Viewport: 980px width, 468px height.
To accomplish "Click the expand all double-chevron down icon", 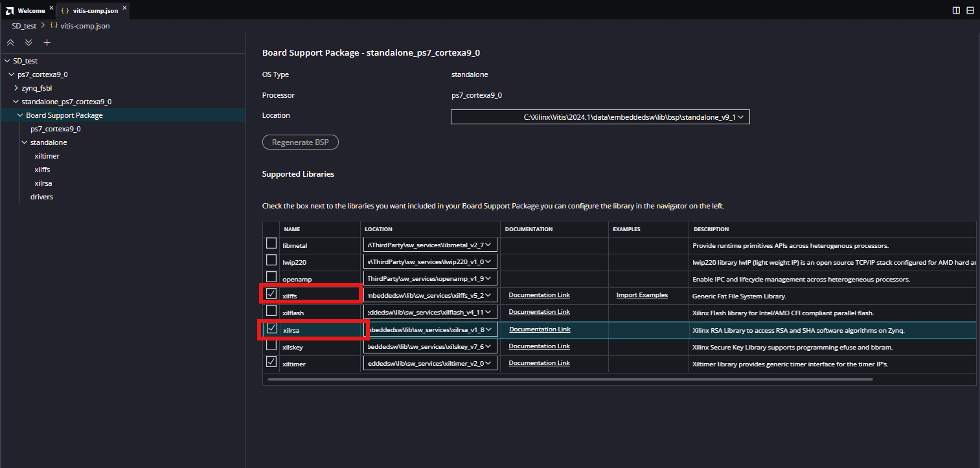I will click(x=28, y=43).
